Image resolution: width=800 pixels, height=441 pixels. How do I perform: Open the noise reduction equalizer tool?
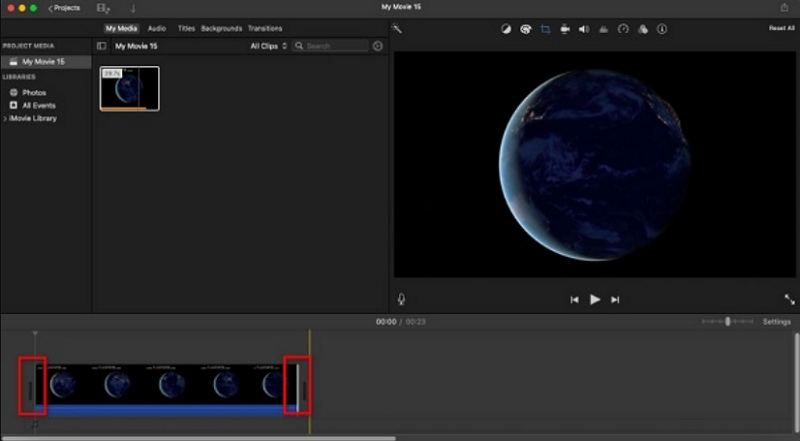click(603, 29)
